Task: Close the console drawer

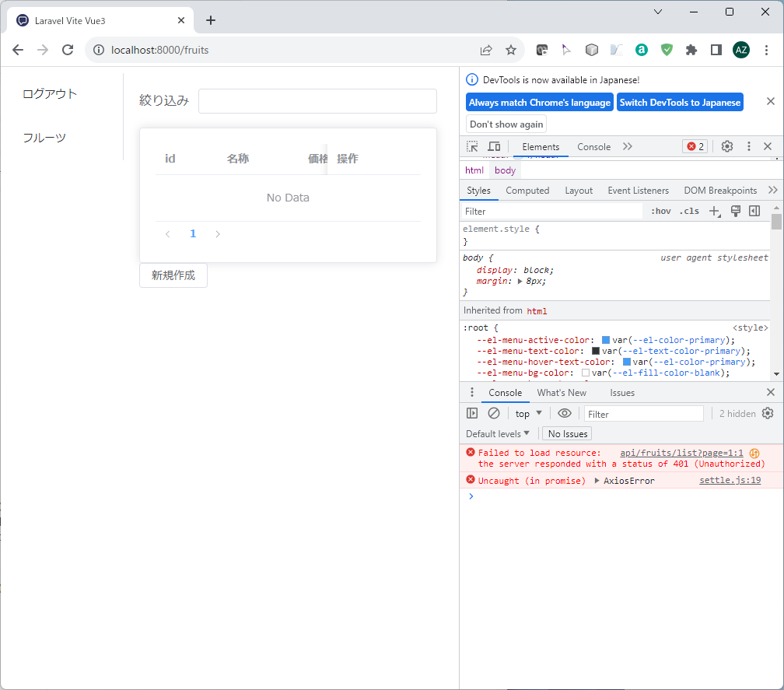Action: (x=771, y=392)
